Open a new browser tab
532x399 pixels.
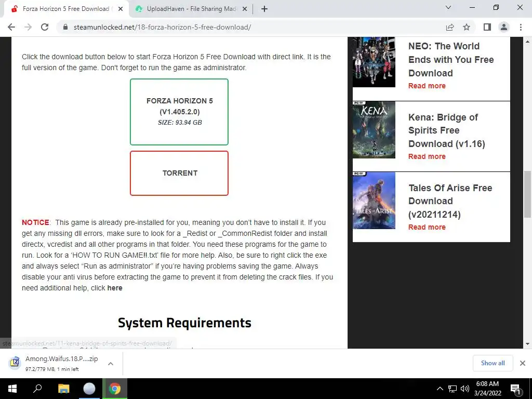click(x=264, y=9)
